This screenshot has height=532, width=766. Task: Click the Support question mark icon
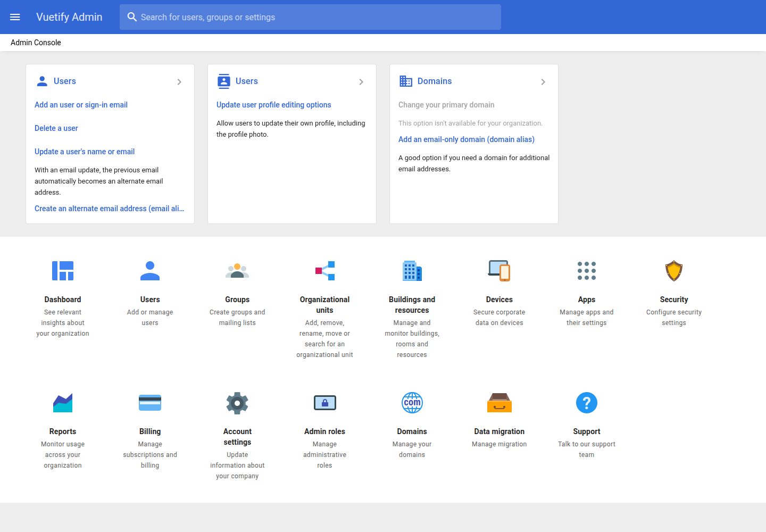(x=587, y=403)
